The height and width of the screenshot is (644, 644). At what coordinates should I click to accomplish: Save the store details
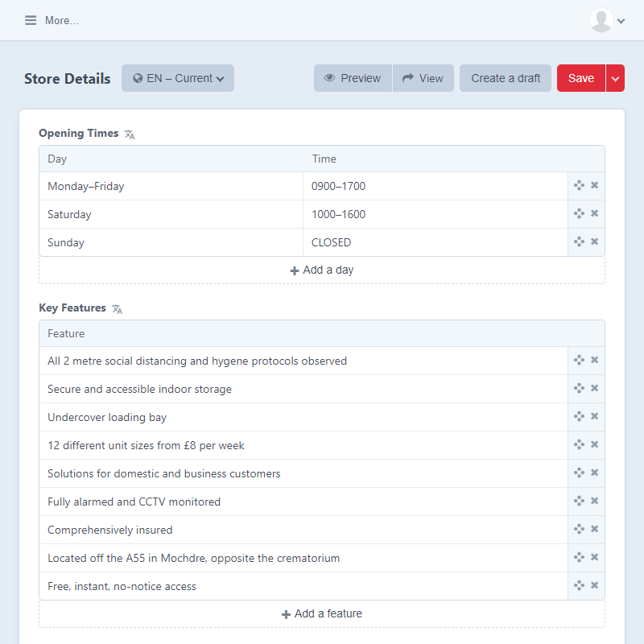point(581,78)
